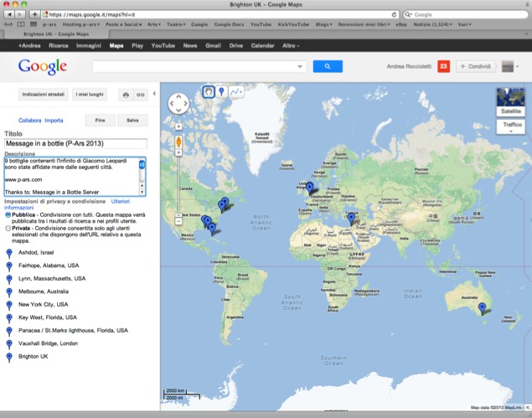This screenshot has height=418, width=532.
Task: Open the Vari bookmarks folder
Action: pyautogui.click(x=464, y=24)
